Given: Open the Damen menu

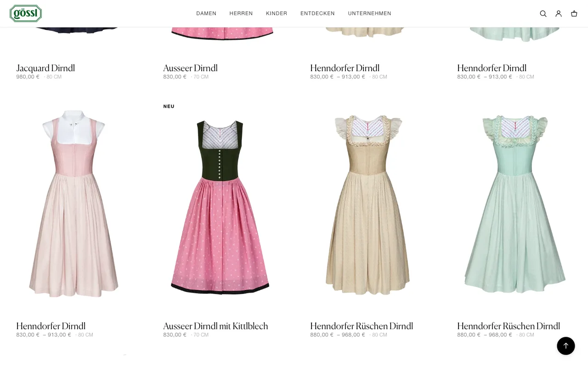Looking at the screenshot, I should click(x=206, y=13).
